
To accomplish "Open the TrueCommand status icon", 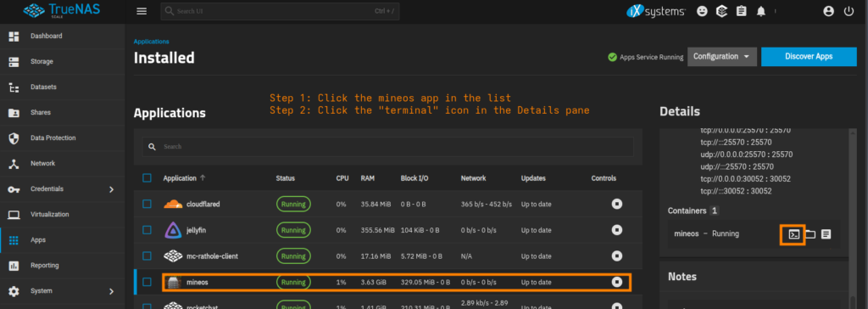I will click(x=721, y=11).
